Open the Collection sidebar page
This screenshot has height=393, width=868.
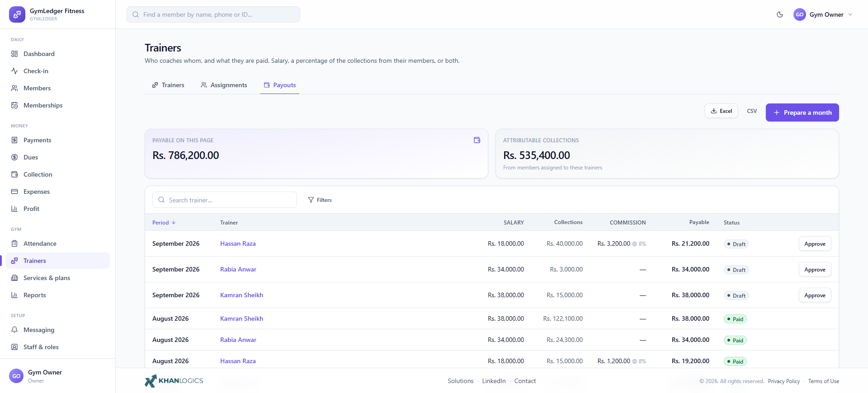[57, 174]
